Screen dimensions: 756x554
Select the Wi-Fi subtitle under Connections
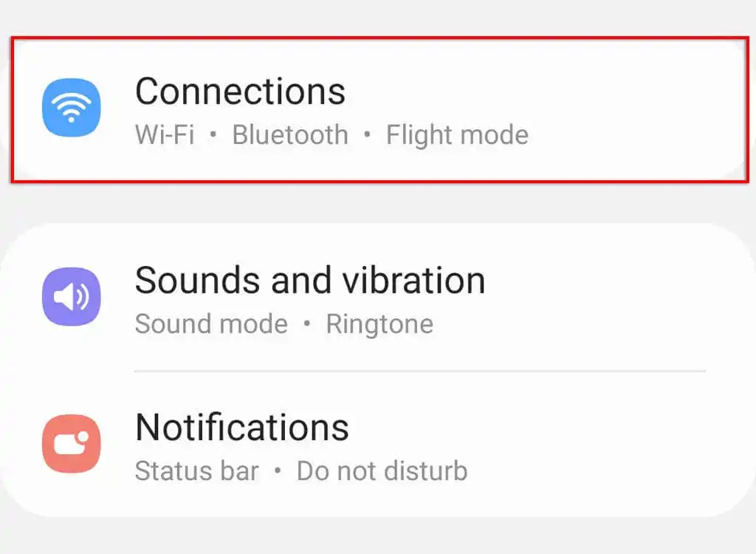coord(165,134)
